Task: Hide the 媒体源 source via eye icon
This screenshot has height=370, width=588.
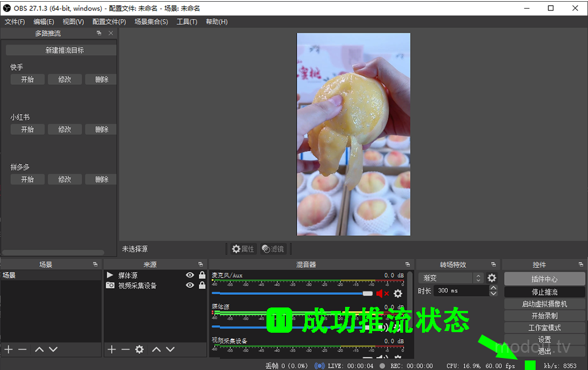Action: [x=190, y=275]
